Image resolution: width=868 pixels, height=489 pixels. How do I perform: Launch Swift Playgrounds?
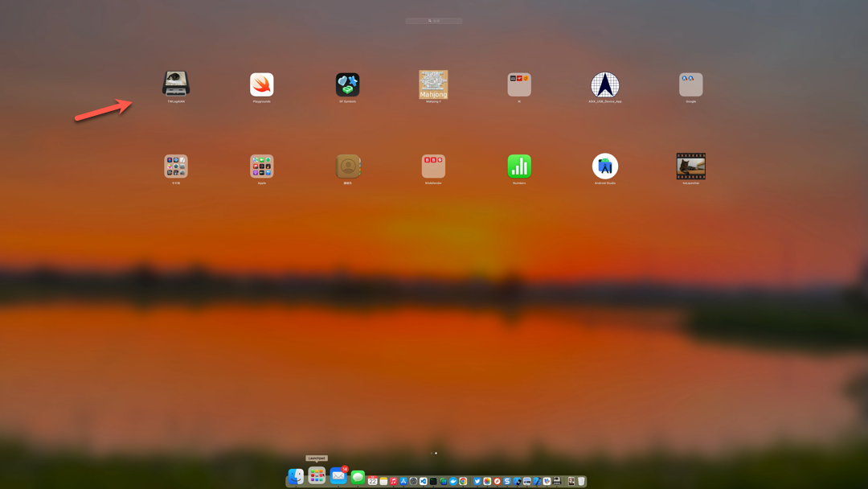(x=262, y=84)
